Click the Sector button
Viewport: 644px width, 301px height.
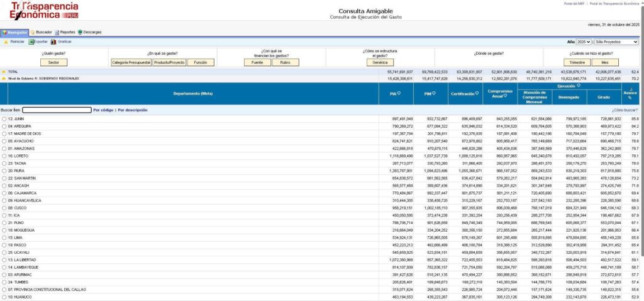(x=54, y=62)
